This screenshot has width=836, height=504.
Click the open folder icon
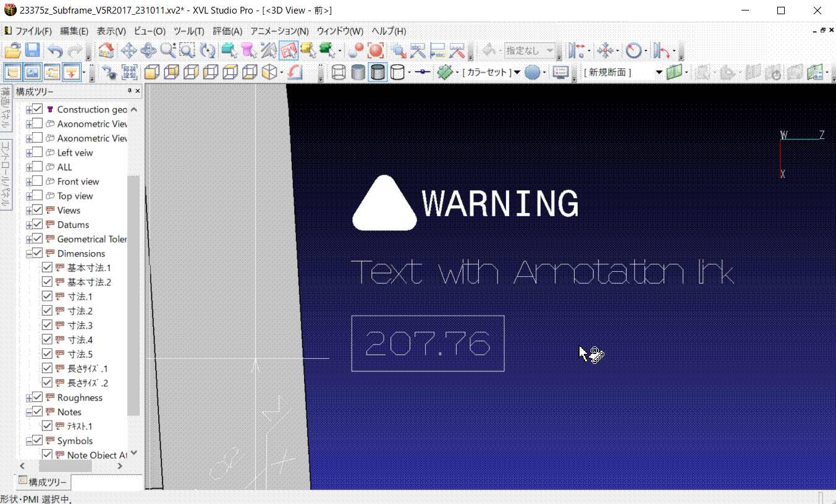(13, 51)
